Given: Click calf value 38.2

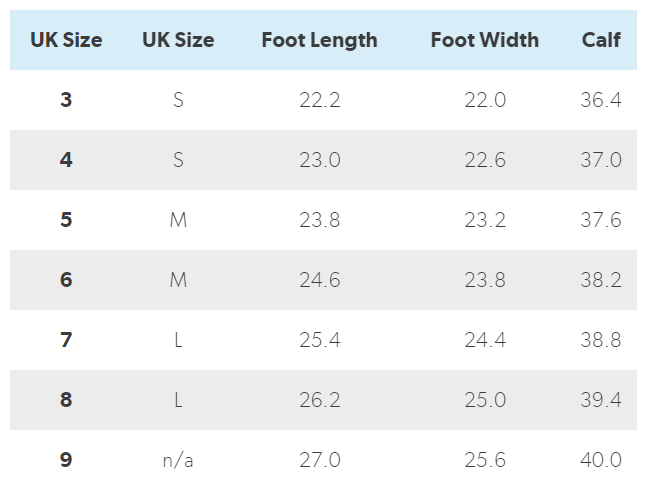Looking at the screenshot, I should tap(601, 280).
